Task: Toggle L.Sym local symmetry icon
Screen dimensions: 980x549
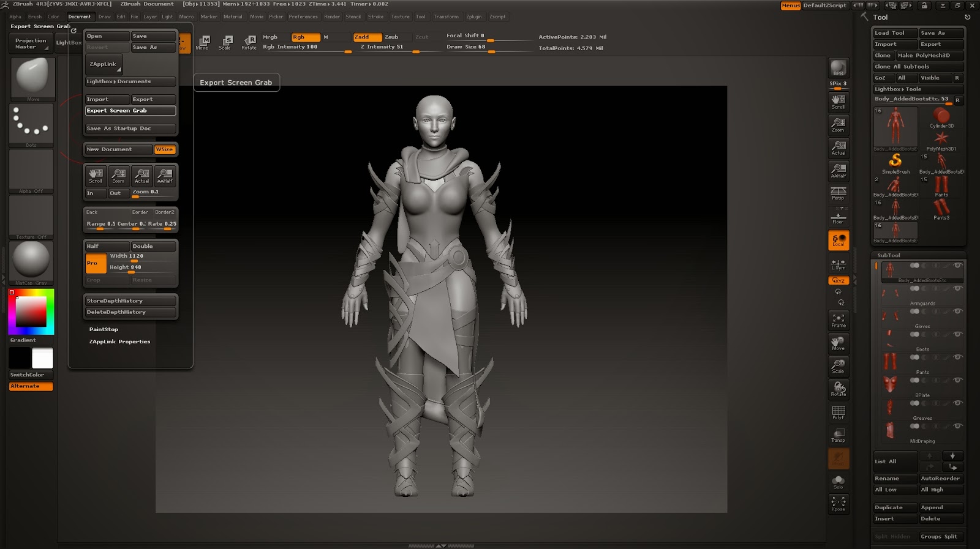Action: pyautogui.click(x=838, y=264)
